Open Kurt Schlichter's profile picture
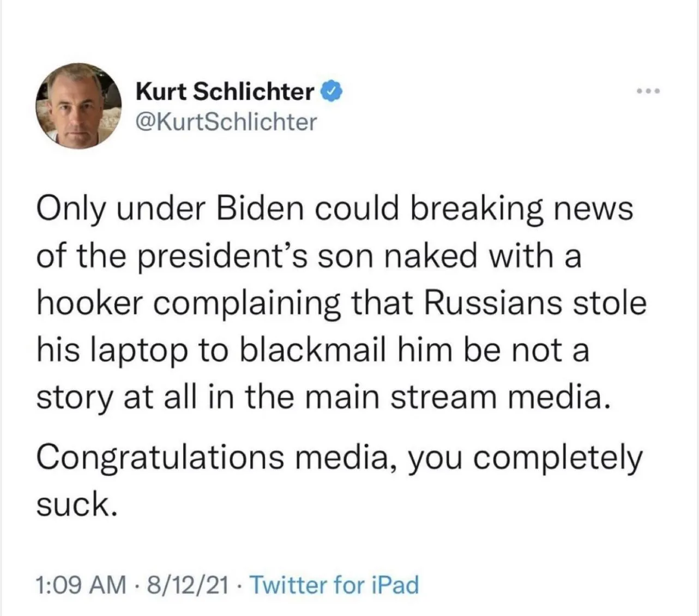 point(79,106)
